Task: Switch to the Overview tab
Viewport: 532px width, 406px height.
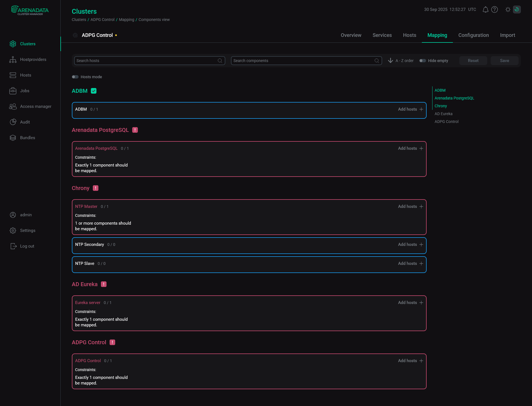Action: click(x=351, y=35)
